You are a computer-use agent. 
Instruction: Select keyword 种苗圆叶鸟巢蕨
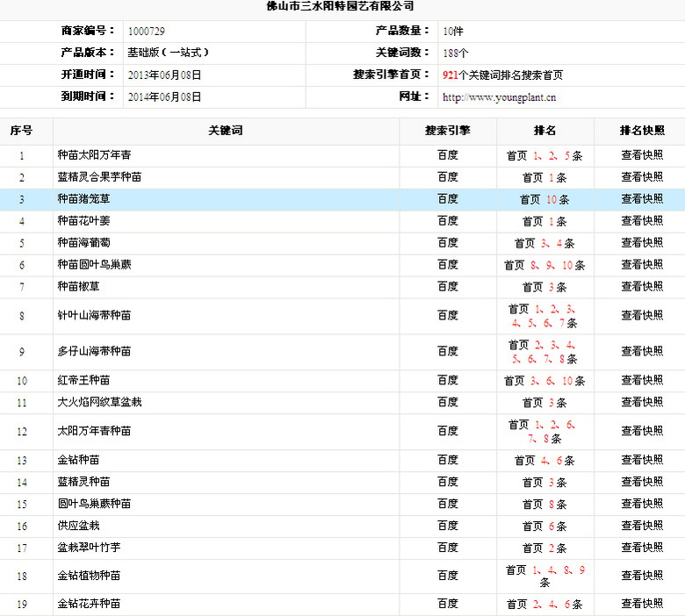pos(94,264)
